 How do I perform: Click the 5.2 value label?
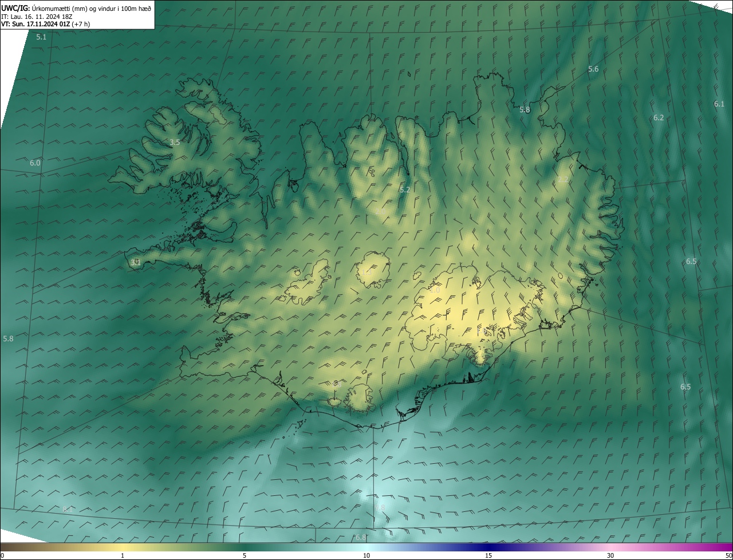[x=405, y=190]
